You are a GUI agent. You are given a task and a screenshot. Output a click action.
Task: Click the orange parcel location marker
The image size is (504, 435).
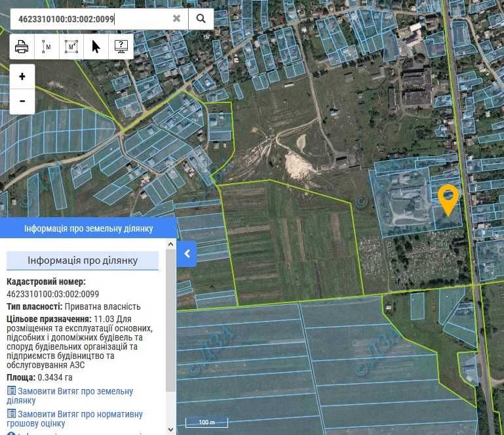click(x=448, y=199)
